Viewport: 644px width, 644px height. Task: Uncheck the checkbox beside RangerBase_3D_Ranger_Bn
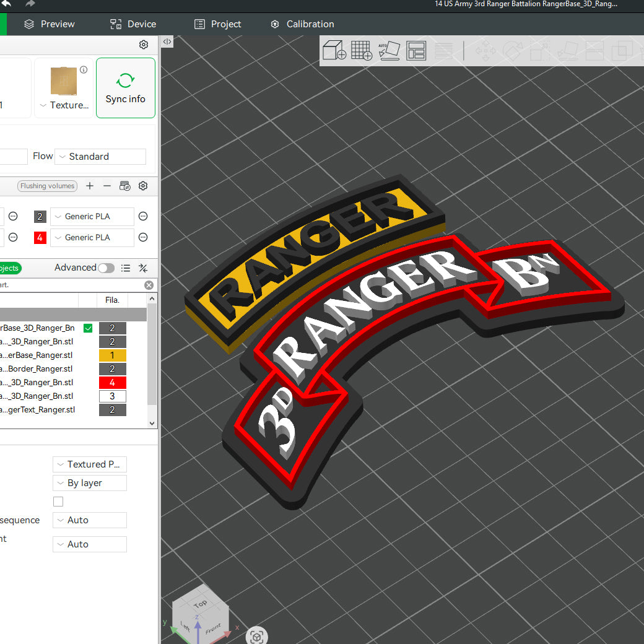(88, 328)
